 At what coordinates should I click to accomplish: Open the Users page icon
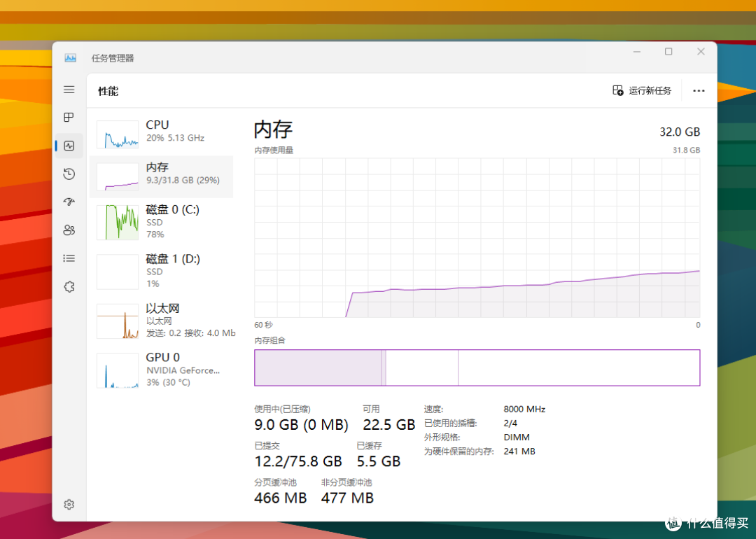(69, 230)
